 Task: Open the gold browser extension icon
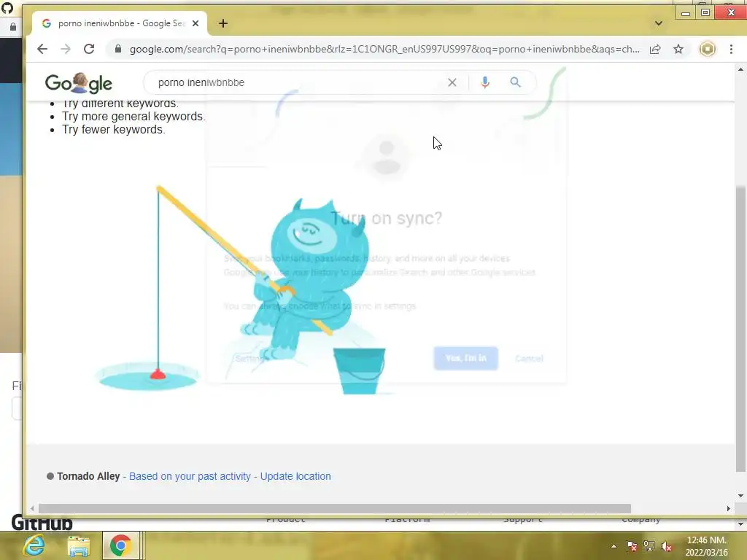(x=708, y=49)
